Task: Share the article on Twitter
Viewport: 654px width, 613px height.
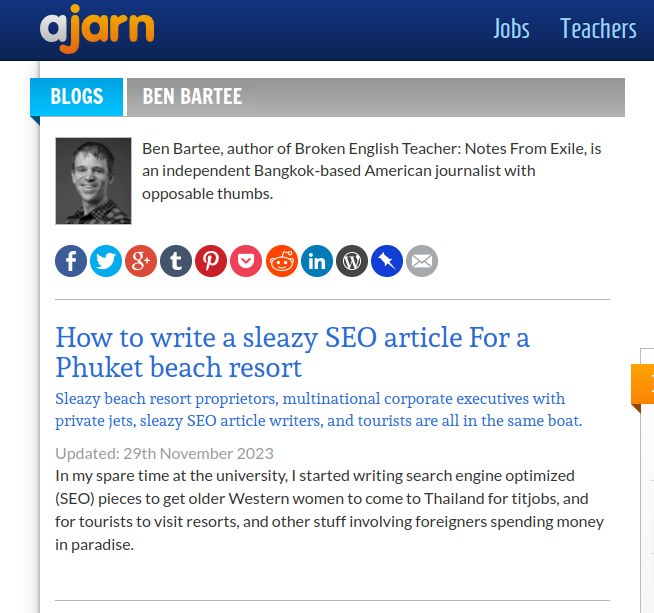Action: (106, 261)
